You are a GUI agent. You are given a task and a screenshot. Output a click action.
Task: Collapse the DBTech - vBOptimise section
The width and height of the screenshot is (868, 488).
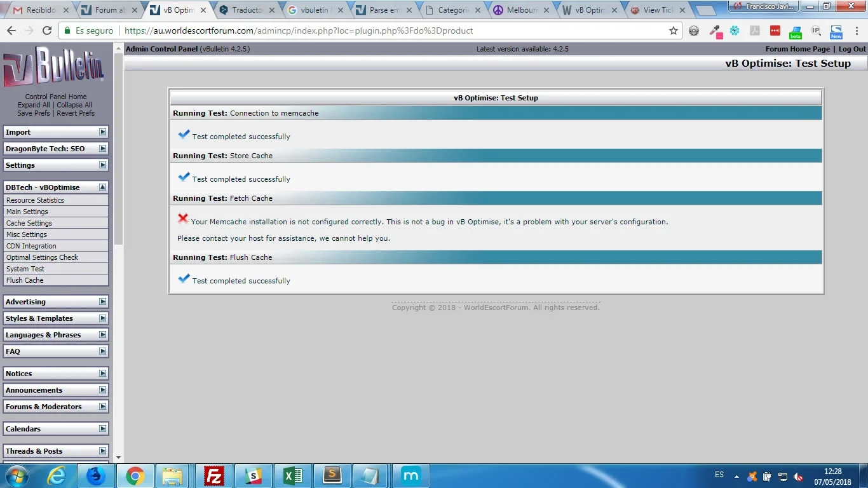[102, 187]
